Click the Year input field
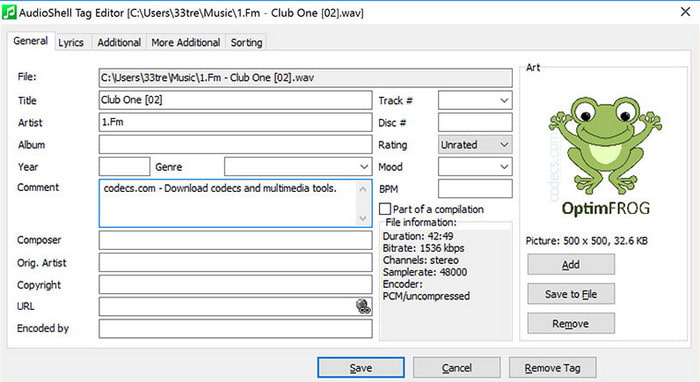This screenshot has height=382, width=700. click(125, 167)
